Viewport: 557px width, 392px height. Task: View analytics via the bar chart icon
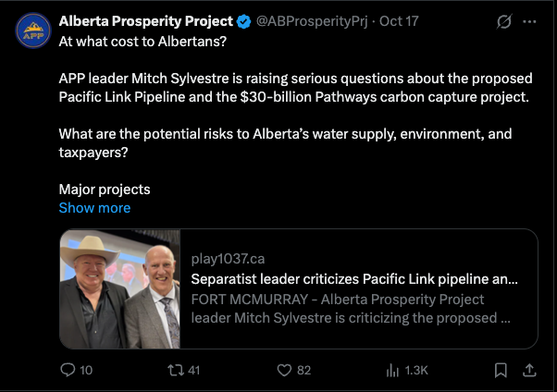click(392, 371)
